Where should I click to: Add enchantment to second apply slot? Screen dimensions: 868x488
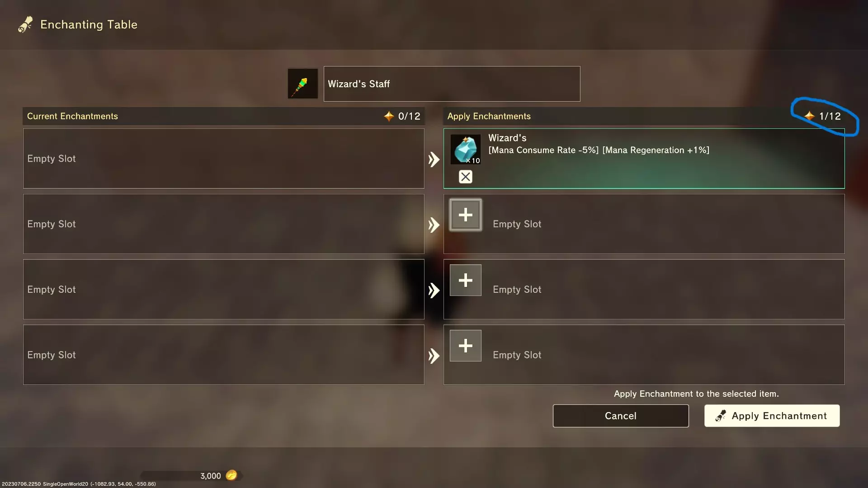click(x=466, y=215)
